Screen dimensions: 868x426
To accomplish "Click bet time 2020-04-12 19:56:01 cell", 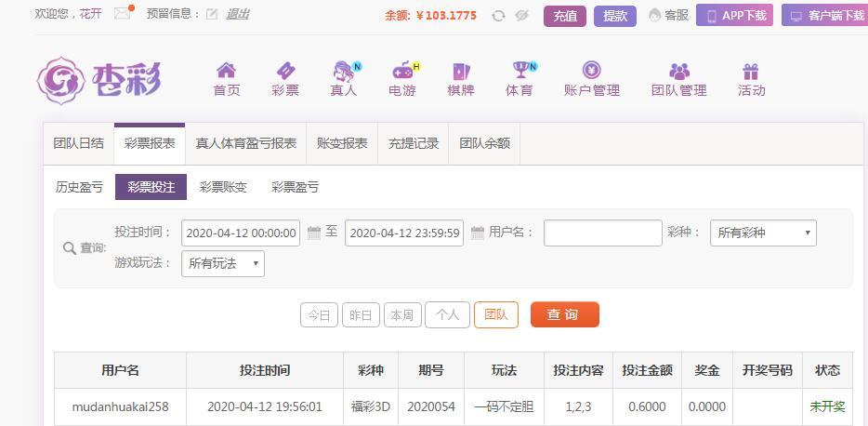I will tap(265, 407).
